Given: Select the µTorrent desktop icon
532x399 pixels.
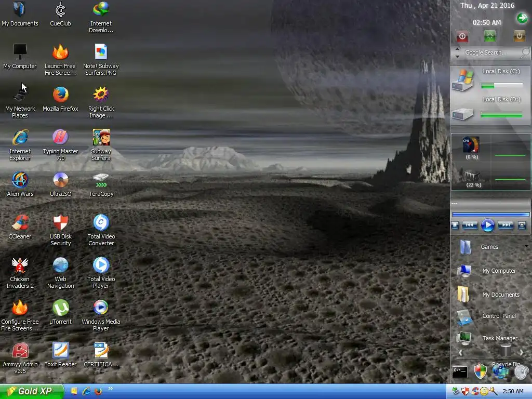Looking at the screenshot, I should point(60,312).
